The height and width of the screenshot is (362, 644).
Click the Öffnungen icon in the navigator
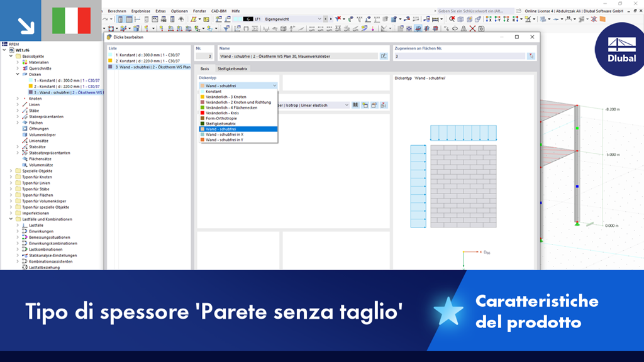click(24, 128)
